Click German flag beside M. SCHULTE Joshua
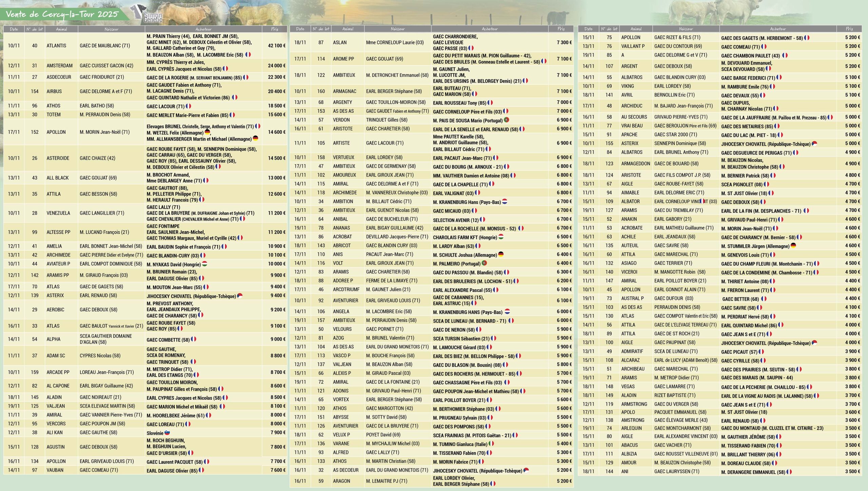Image resolution: width=868 pixels, height=491 pixels. click(501, 254)
